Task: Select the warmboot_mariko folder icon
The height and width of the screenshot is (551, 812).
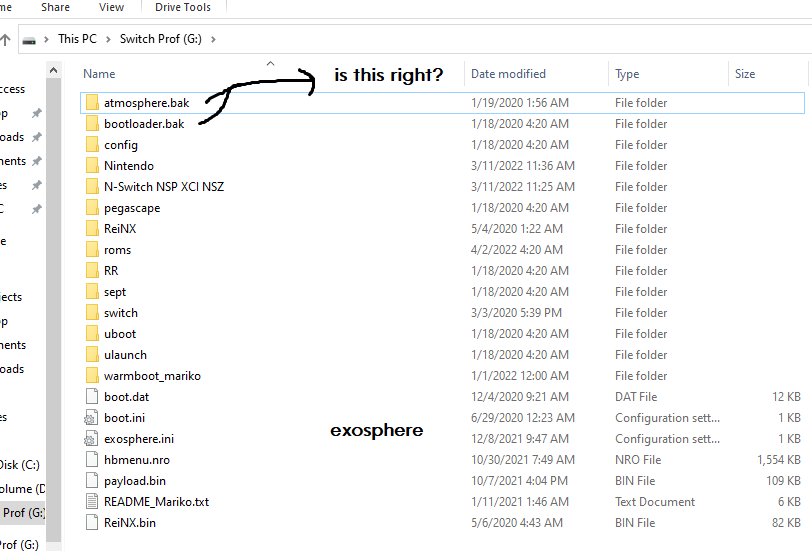Action: [x=92, y=375]
